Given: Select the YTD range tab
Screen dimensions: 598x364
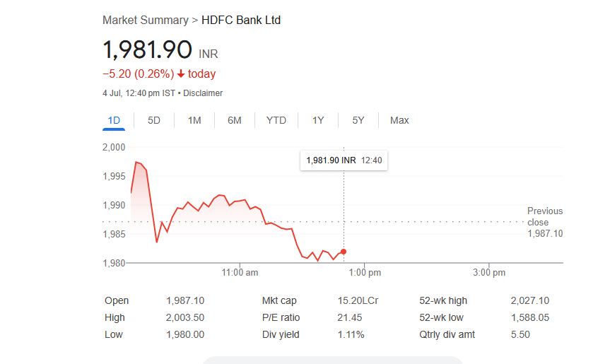Looking at the screenshot, I should [276, 120].
